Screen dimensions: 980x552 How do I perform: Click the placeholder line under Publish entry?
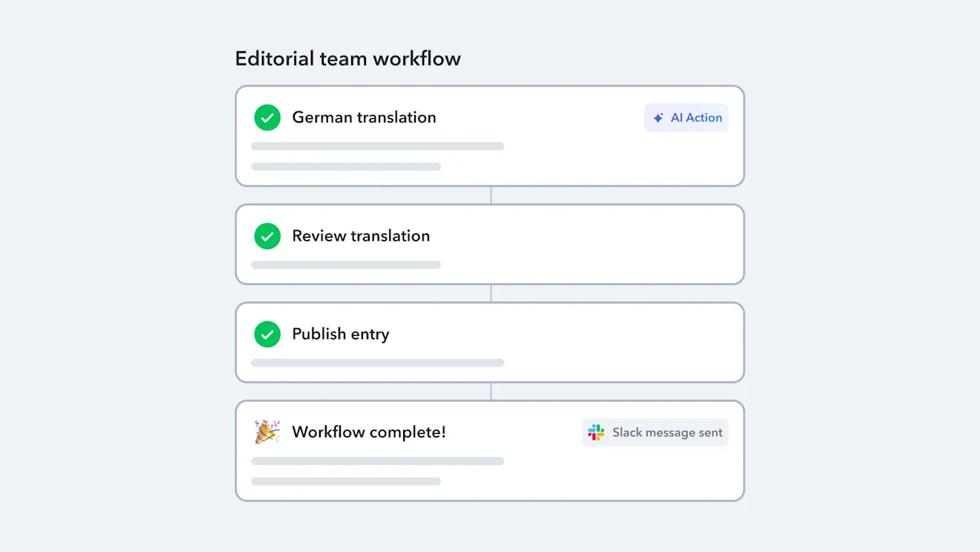point(377,363)
